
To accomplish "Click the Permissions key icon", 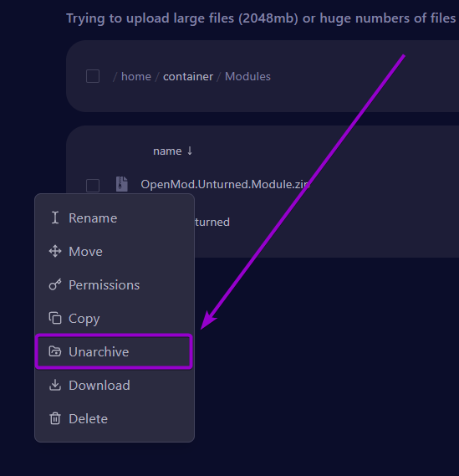I will (55, 284).
